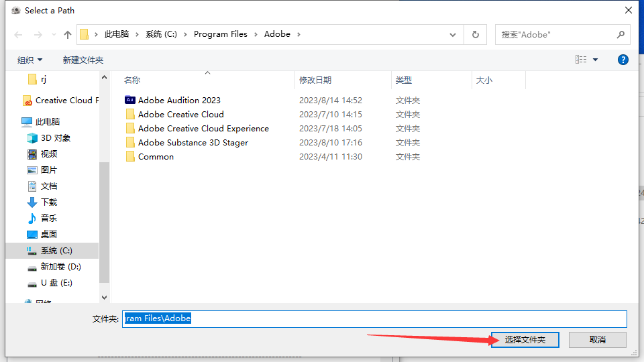Click date 2023/4/11 11:30

coord(331,157)
